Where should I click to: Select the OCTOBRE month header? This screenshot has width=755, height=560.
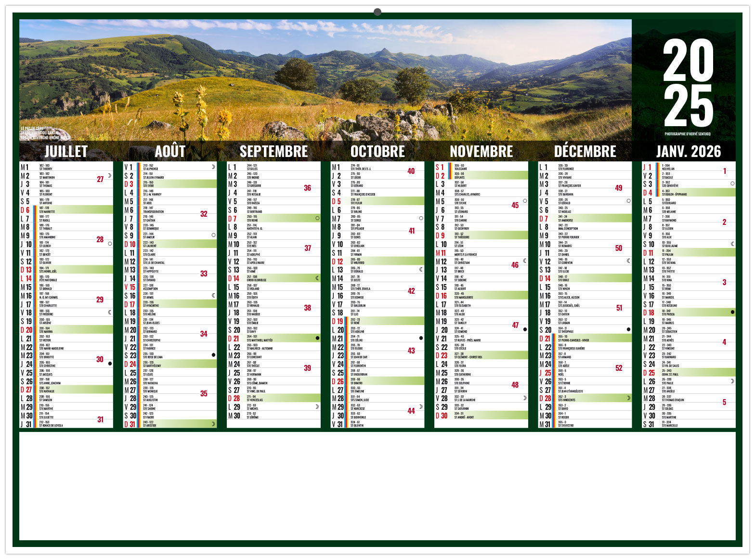377,151
